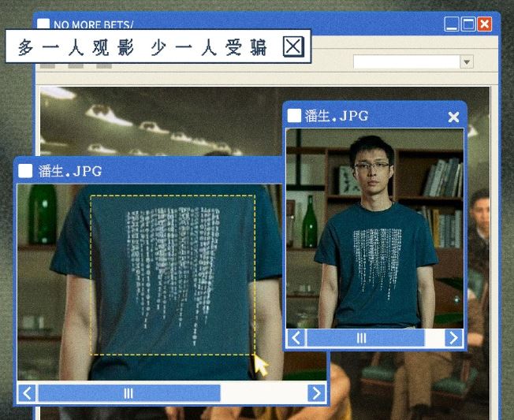The width and height of the screenshot is (514, 420).
Task: Close the NO MORE BETS window
Action: point(485,24)
